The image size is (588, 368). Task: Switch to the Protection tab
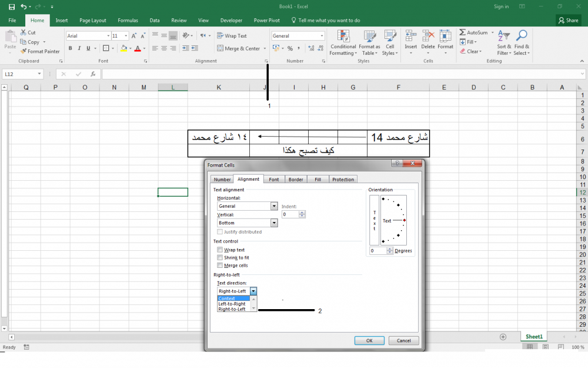pyautogui.click(x=343, y=180)
